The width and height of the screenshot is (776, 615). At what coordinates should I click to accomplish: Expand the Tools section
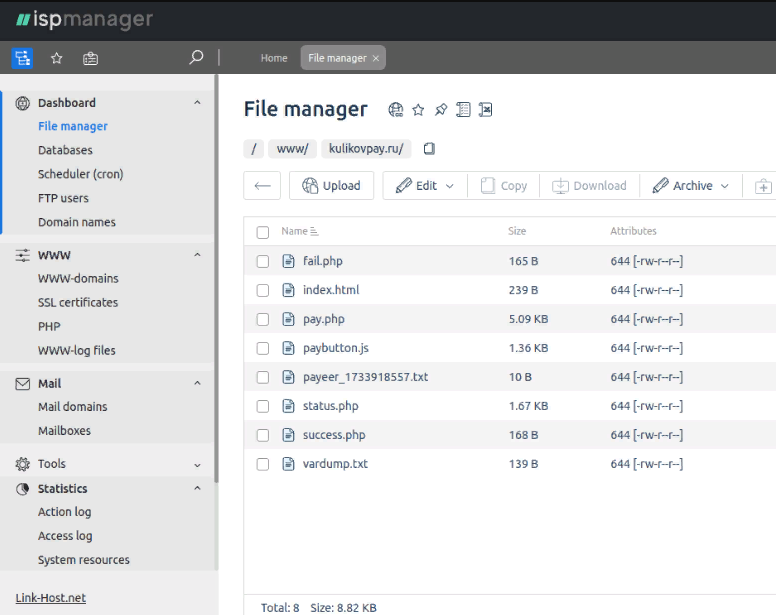197,465
